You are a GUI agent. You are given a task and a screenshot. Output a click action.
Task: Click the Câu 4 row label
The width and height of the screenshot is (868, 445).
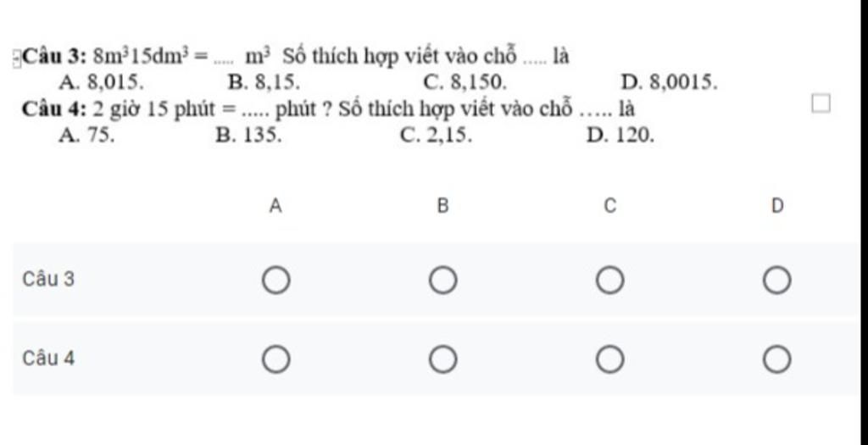pyautogui.click(x=48, y=359)
